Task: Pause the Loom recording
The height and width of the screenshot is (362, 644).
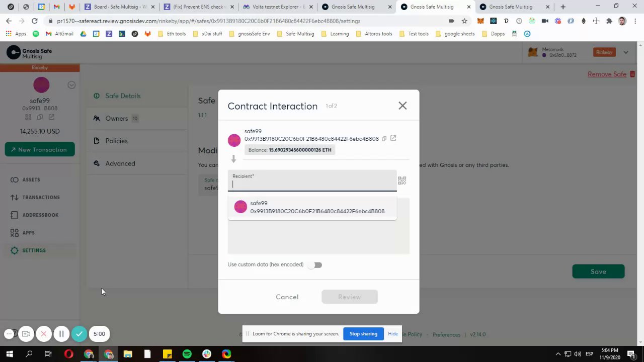Action: coord(61,334)
